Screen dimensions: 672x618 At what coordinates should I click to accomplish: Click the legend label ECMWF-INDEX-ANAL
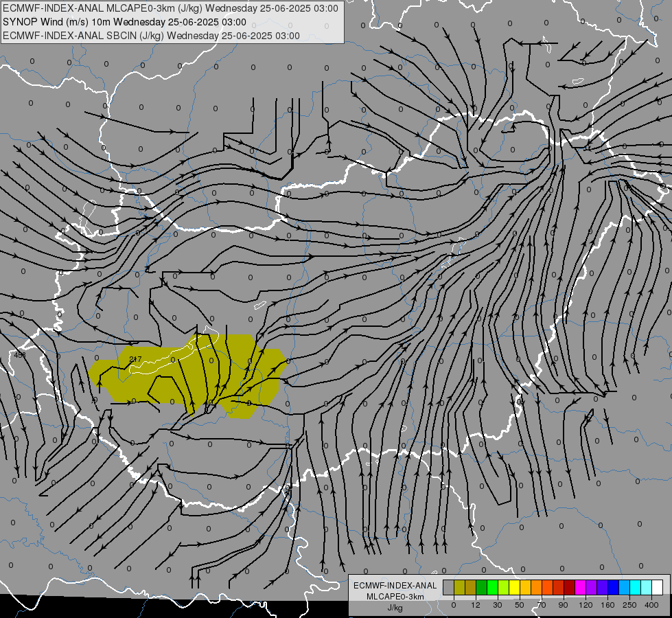pos(395,586)
